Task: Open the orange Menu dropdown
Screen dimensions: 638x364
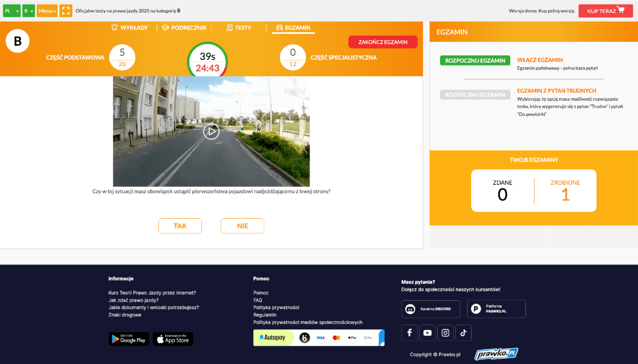Action: 47,11
